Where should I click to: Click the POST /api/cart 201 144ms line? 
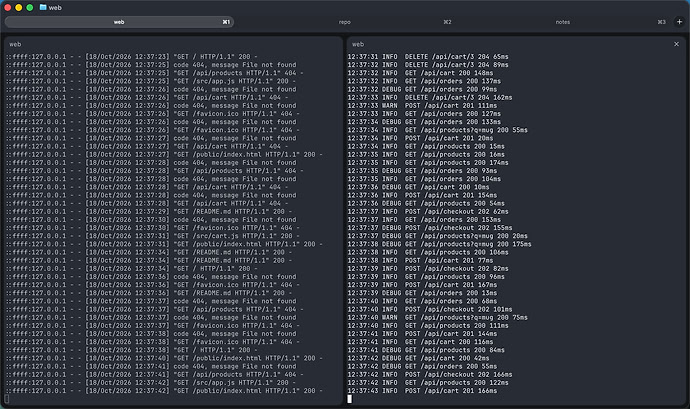(x=422, y=334)
